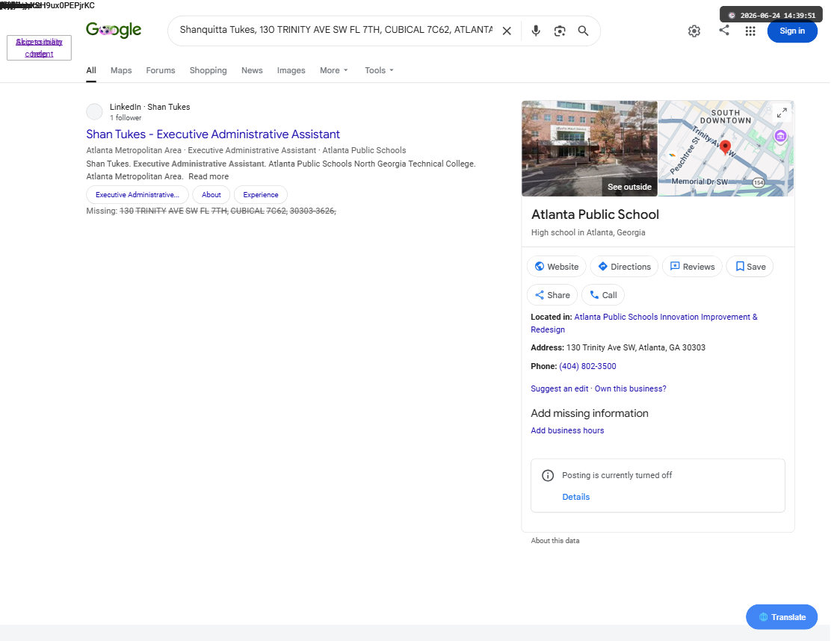Switch to the Images tab

tap(291, 70)
